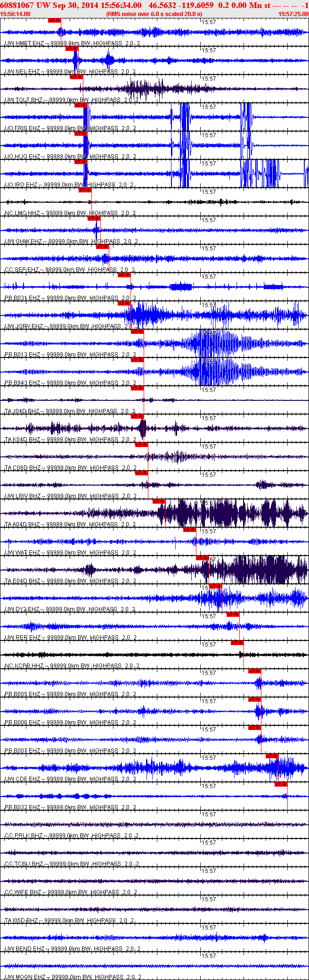Click the red pick marker on the HMET trace

55,20
